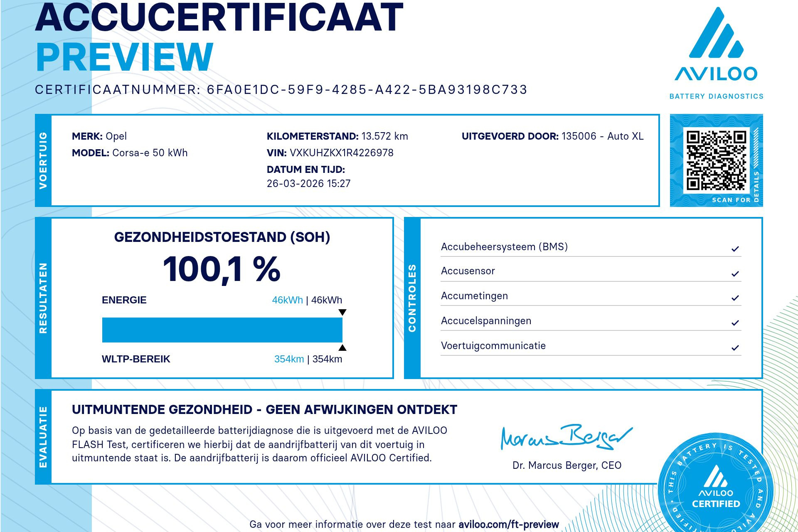Click the Accucelspanningen checkmark
Image resolution: width=798 pixels, height=532 pixels.
pyautogui.click(x=735, y=323)
